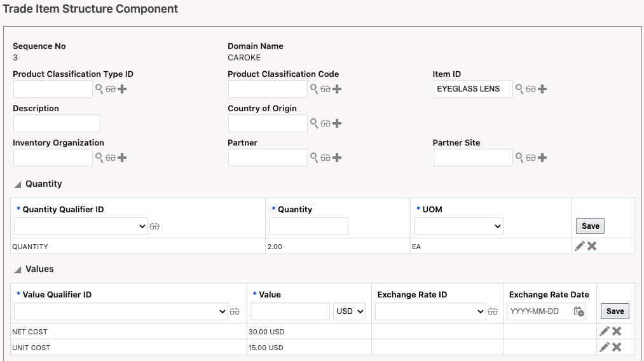This screenshot has height=361, width=644.
Task: Select the 15.00 USD value cell
Action: coord(309,348)
